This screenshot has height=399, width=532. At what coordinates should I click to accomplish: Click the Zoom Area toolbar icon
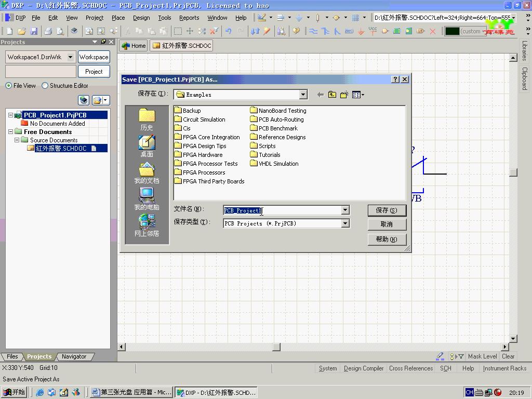(101, 31)
